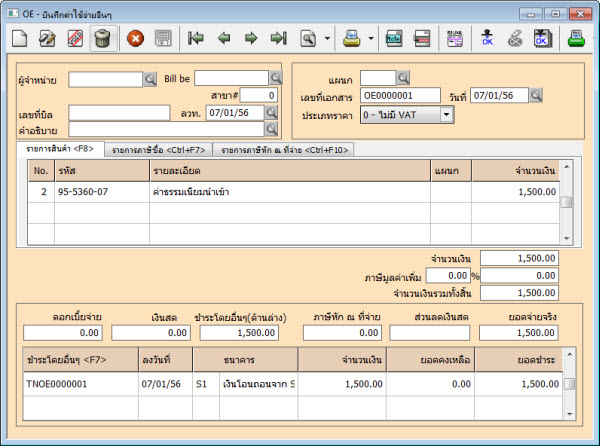Click the วันที่ date field
Screen dimensions: 600x446
pos(499,95)
